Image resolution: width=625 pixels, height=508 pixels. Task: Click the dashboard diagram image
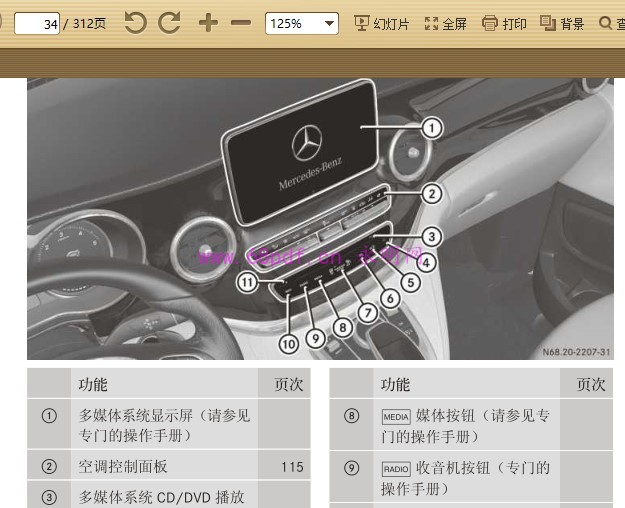pos(320,219)
